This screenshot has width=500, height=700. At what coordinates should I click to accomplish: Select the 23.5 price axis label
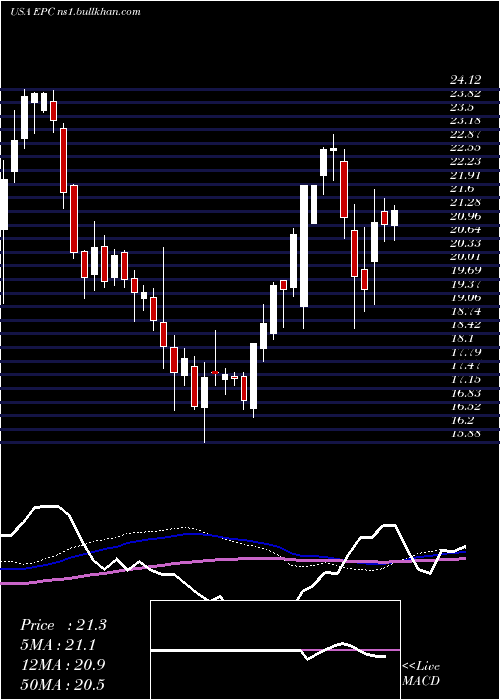pyautogui.click(x=461, y=107)
